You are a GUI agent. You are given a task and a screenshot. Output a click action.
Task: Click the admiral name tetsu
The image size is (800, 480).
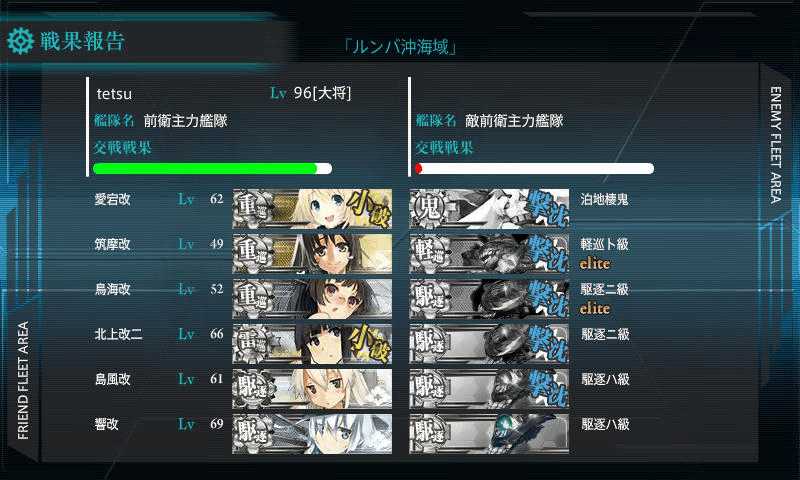114,94
